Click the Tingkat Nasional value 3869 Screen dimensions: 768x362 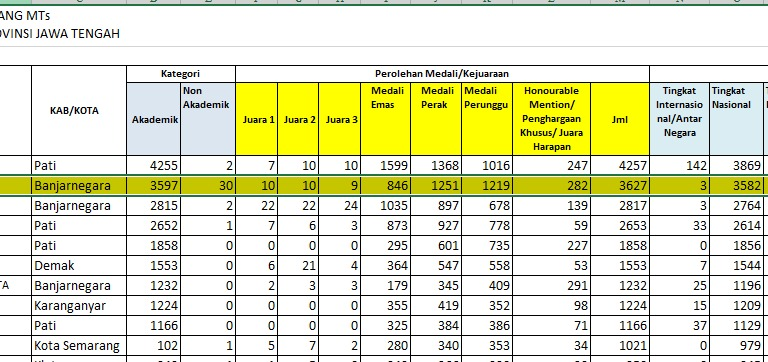737,166
